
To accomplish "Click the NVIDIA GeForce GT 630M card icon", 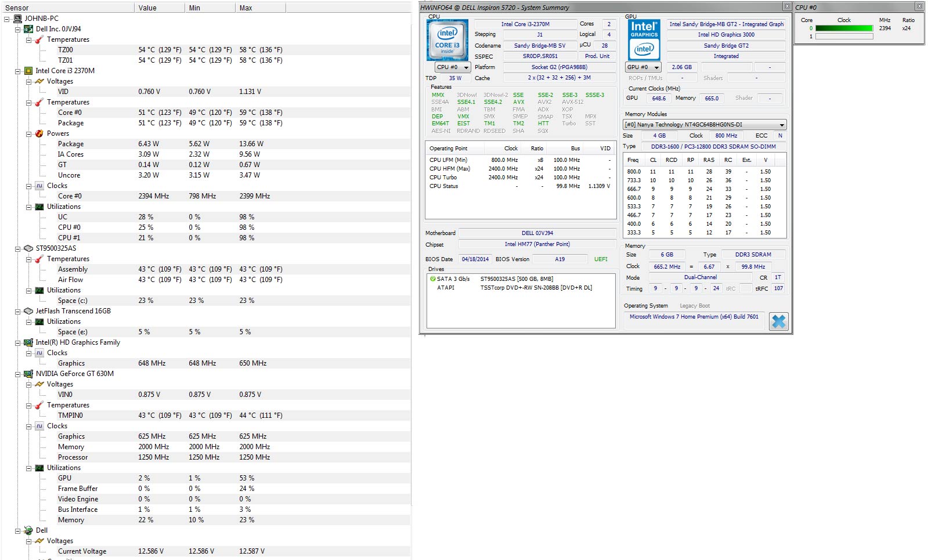I will [28, 374].
